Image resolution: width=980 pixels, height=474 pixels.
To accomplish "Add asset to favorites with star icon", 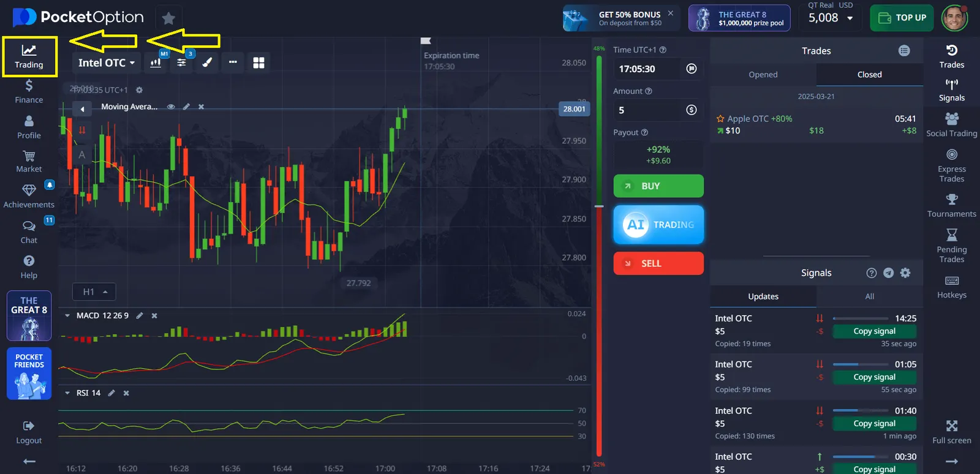I will (x=168, y=18).
